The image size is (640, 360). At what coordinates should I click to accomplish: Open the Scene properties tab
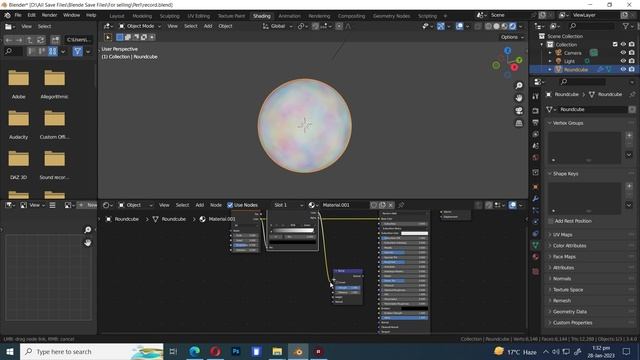(x=536, y=146)
